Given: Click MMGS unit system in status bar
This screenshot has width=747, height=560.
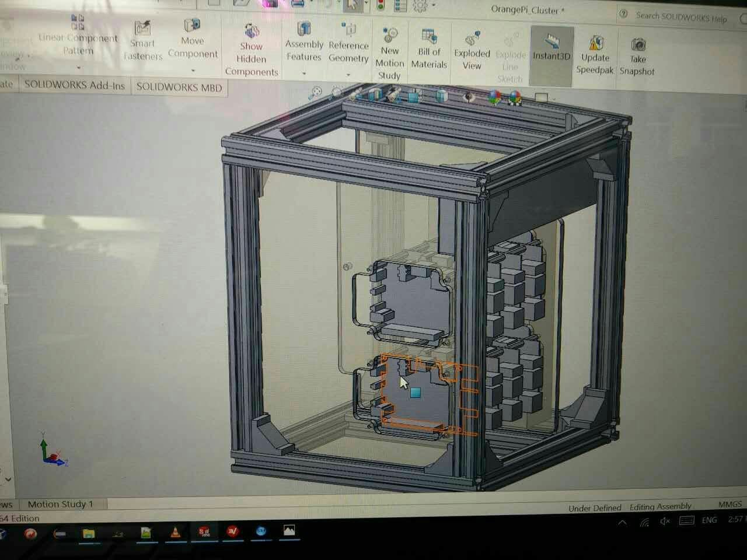Looking at the screenshot, I should pos(729,504).
